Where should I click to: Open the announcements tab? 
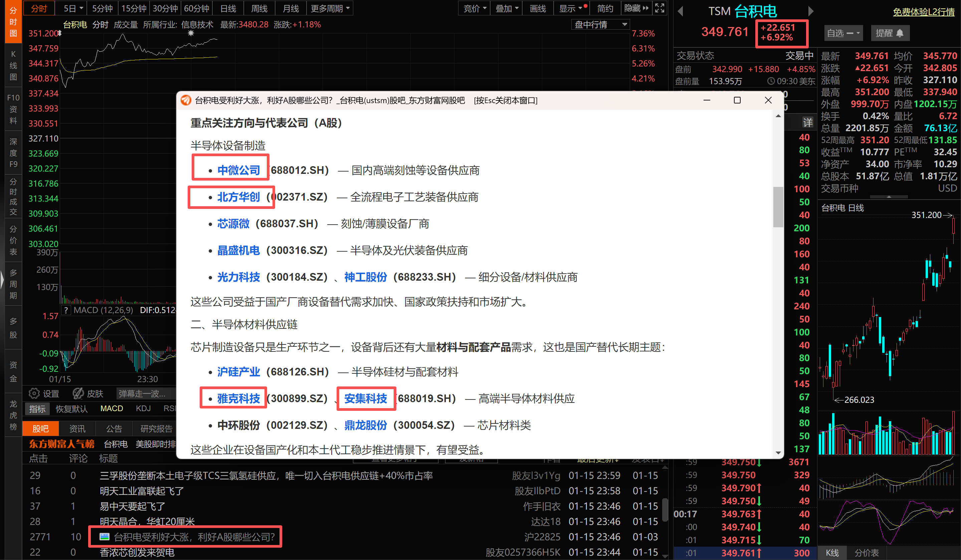coord(114,429)
